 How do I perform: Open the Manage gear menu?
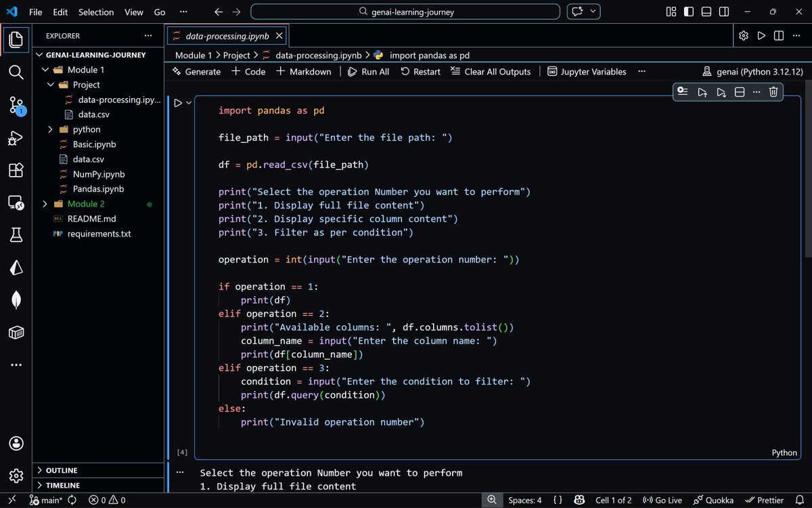[16, 475]
